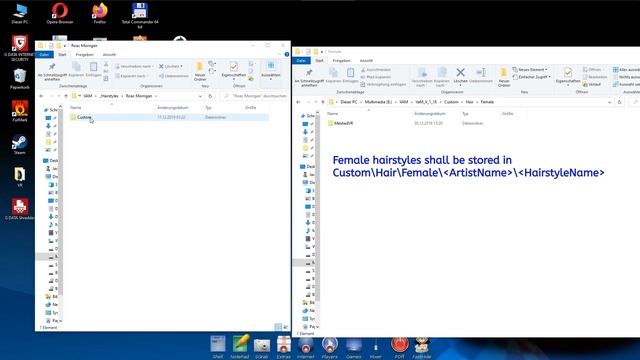The width and height of the screenshot is (640, 360).
Task: Launch Steam from desktop
Action: 20,144
